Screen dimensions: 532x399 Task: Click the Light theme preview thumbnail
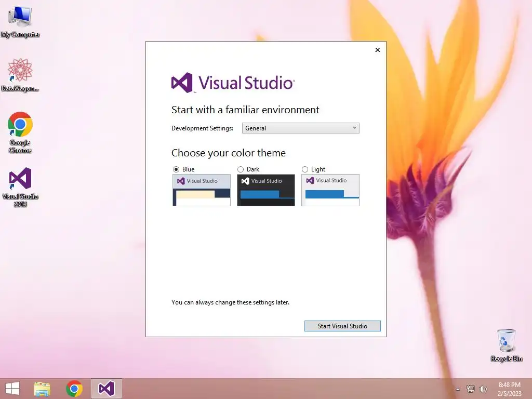click(330, 190)
